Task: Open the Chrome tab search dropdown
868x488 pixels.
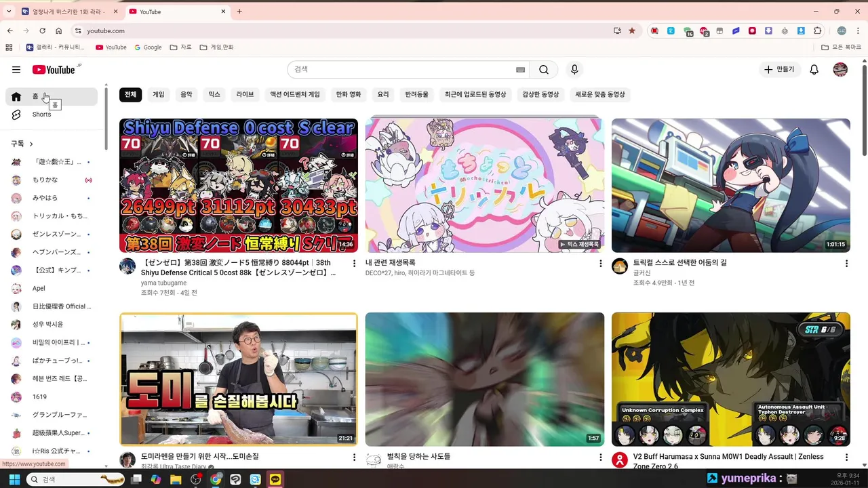Action: click(x=9, y=12)
